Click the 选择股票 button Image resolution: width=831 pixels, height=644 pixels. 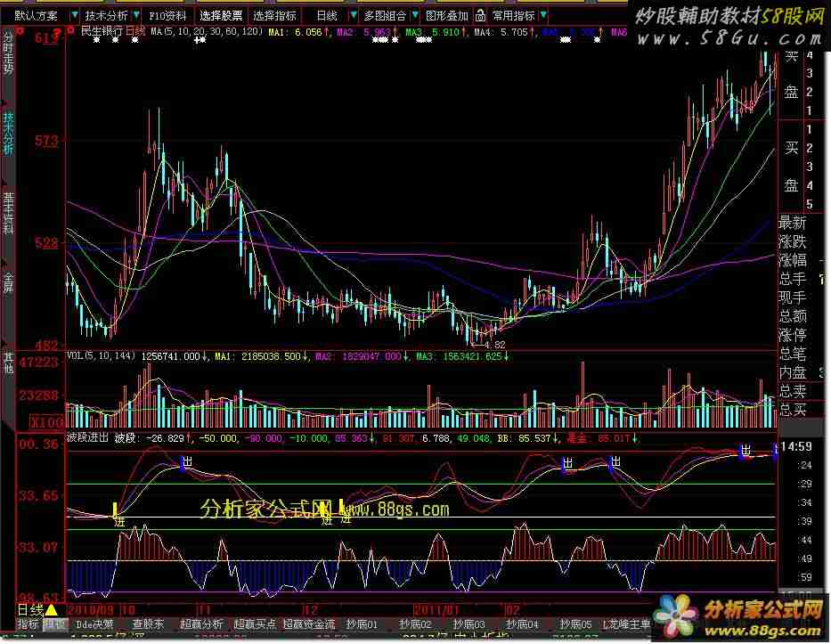point(221,16)
